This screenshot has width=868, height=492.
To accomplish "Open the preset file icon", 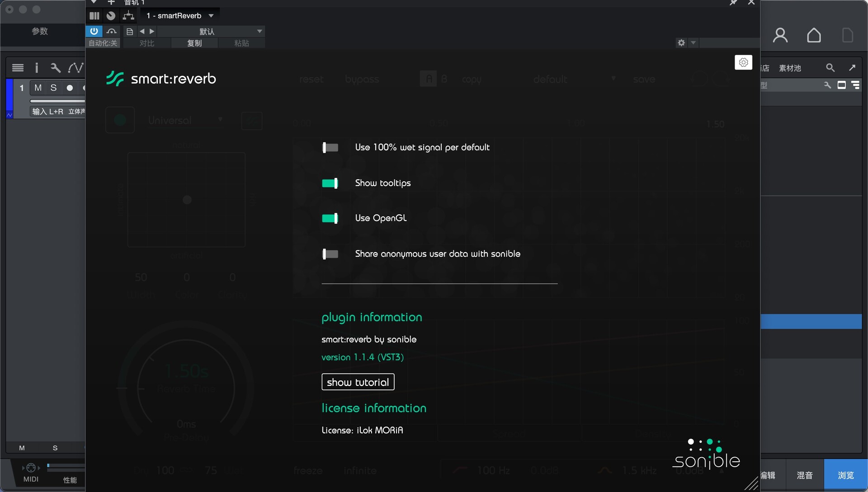I will tap(130, 32).
